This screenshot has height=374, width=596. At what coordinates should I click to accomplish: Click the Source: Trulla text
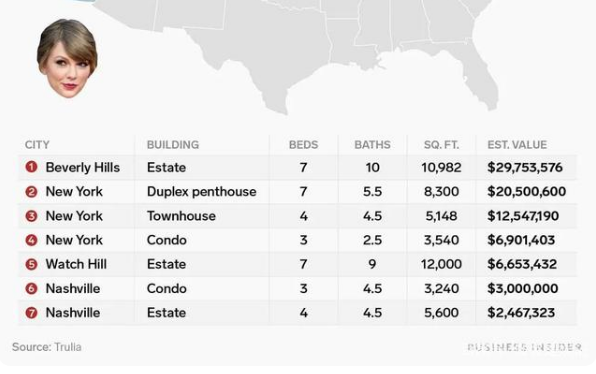46,347
